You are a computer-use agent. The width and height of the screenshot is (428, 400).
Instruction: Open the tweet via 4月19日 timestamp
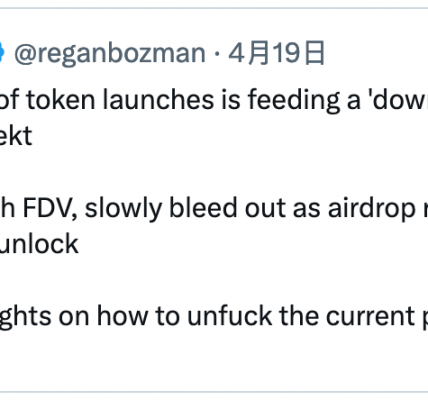[276, 53]
